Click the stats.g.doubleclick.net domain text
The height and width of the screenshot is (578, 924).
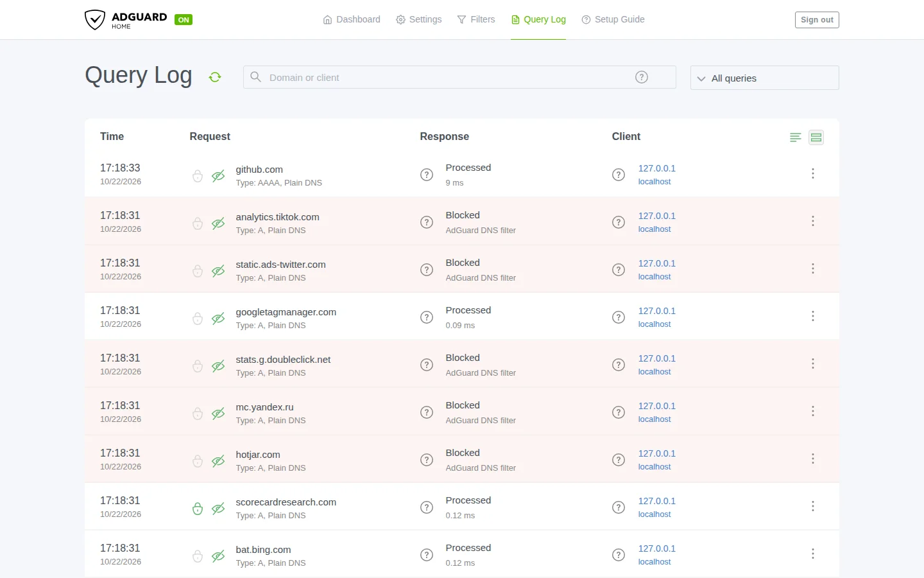point(283,360)
